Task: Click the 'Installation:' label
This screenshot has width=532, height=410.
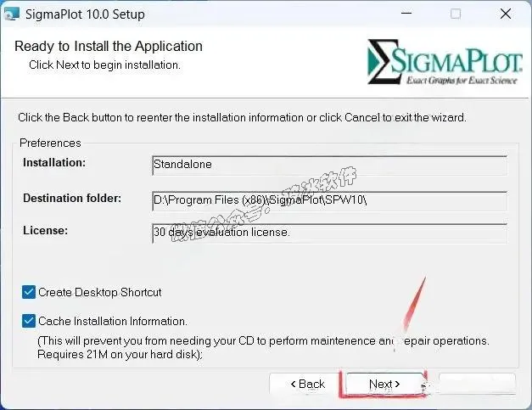Action: (x=54, y=163)
